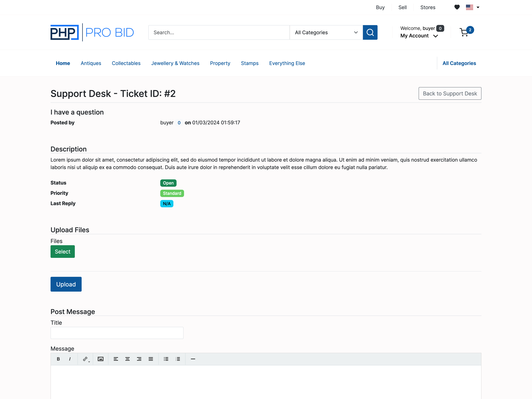Click into the Title input field
This screenshot has height=399, width=532.
pyautogui.click(x=117, y=333)
